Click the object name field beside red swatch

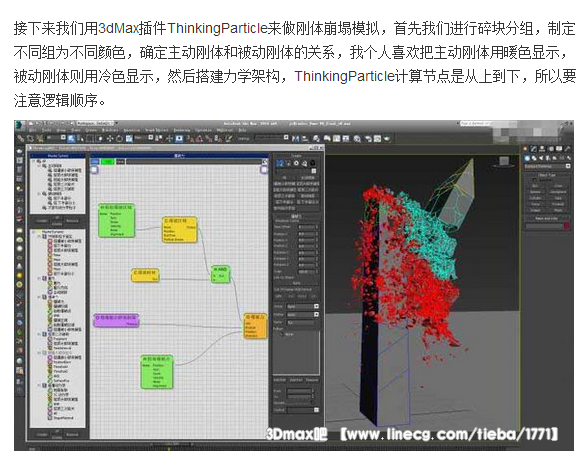point(544,226)
